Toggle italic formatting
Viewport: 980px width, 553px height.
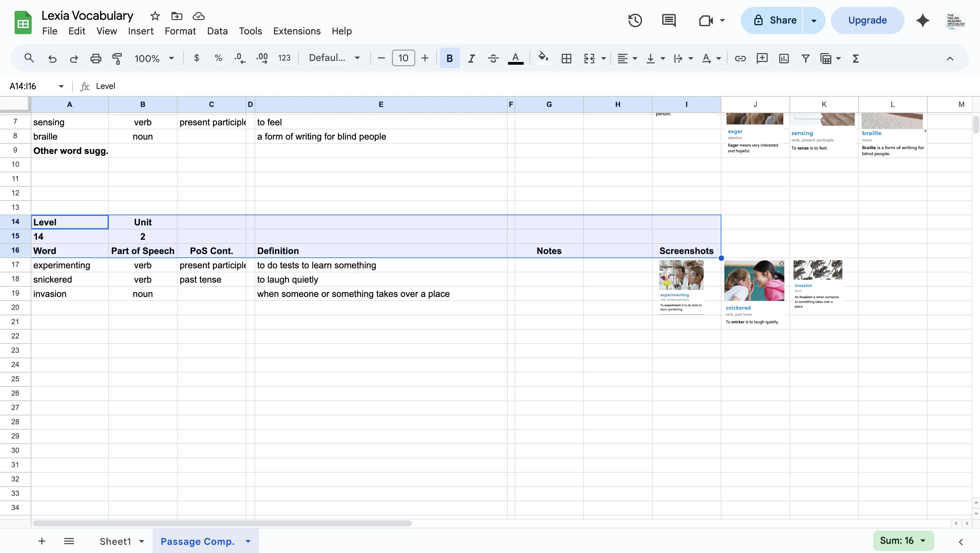point(471,58)
